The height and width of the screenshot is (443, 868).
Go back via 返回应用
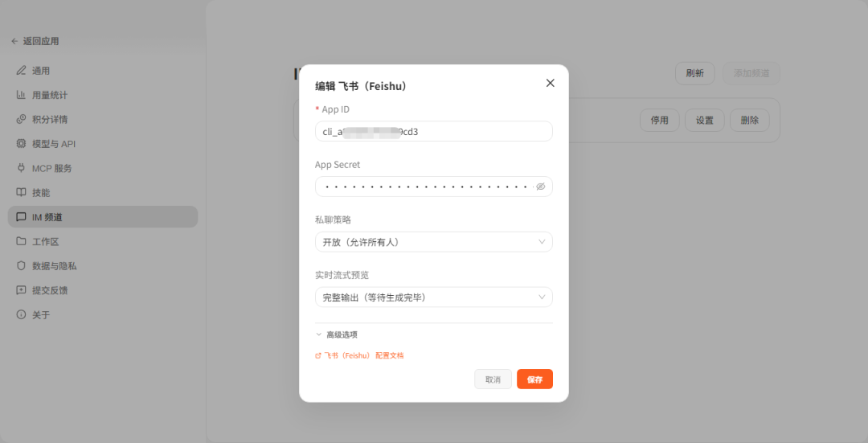click(x=35, y=41)
